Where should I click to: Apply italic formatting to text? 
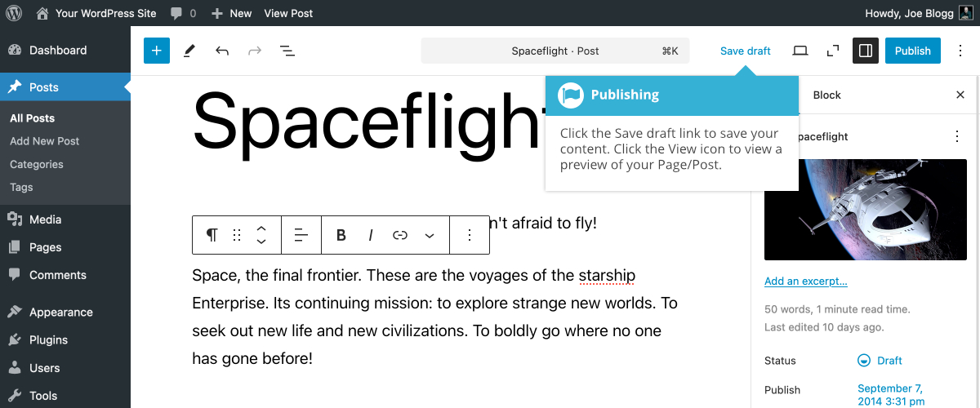point(371,235)
